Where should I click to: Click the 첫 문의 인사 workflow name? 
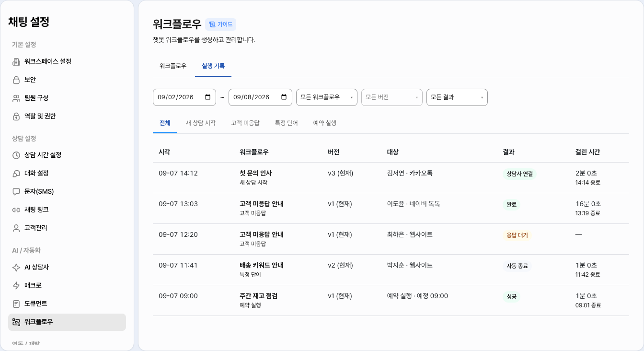coord(255,173)
